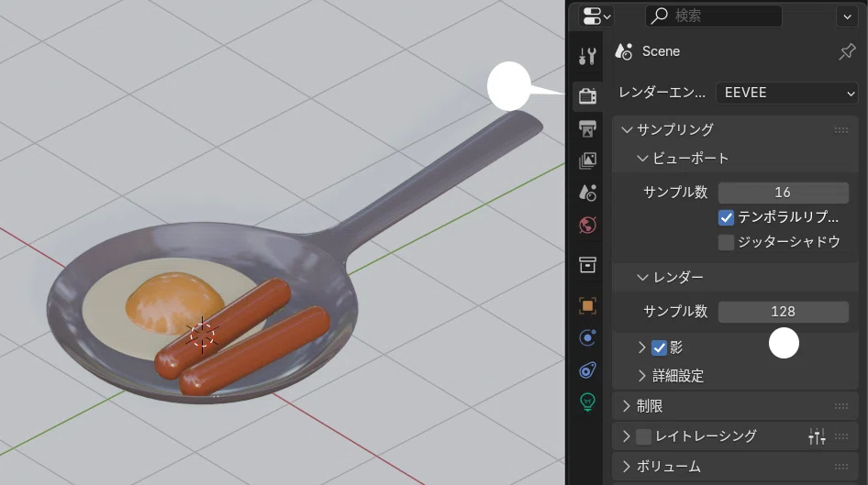Open the Render properties tab
This screenshot has height=485, width=868.
[587, 95]
